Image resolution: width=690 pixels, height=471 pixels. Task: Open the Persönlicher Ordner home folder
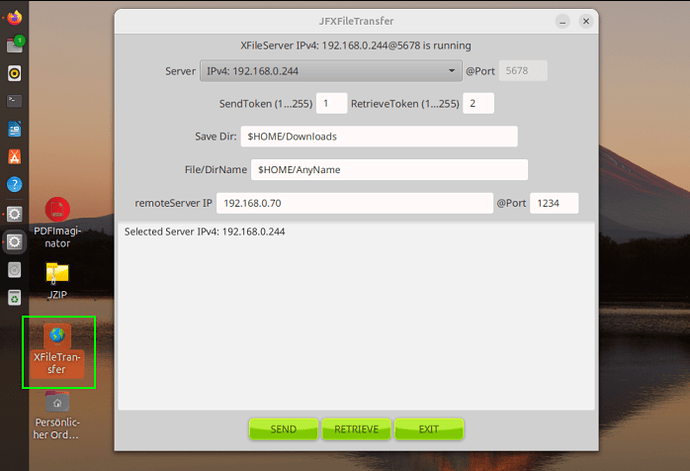pos(57,416)
